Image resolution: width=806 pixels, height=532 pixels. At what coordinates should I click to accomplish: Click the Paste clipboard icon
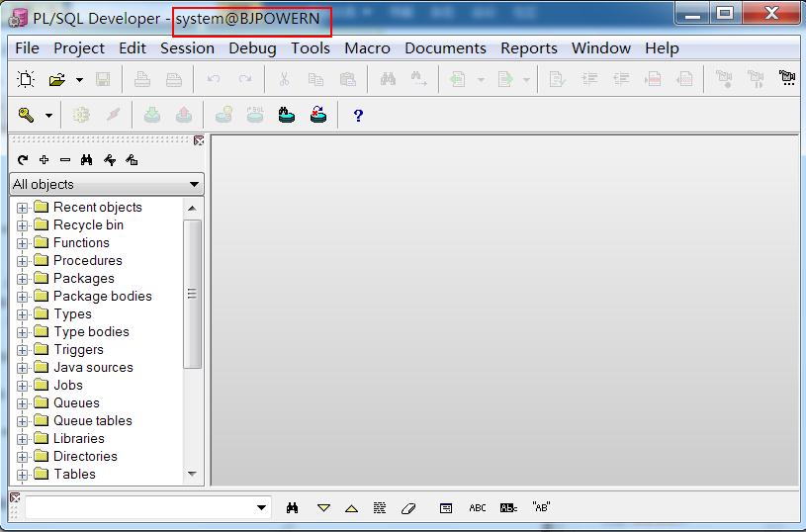(x=348, y=79)
